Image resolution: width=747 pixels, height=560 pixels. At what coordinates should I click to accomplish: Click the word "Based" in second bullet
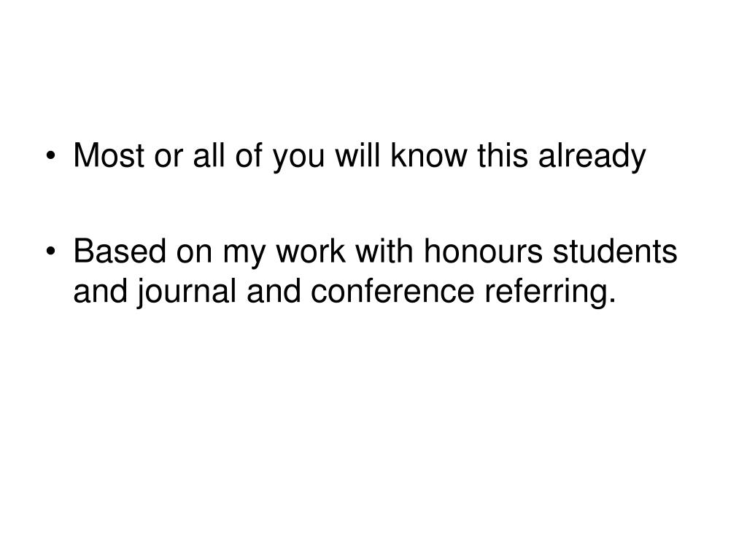(120, 251)
